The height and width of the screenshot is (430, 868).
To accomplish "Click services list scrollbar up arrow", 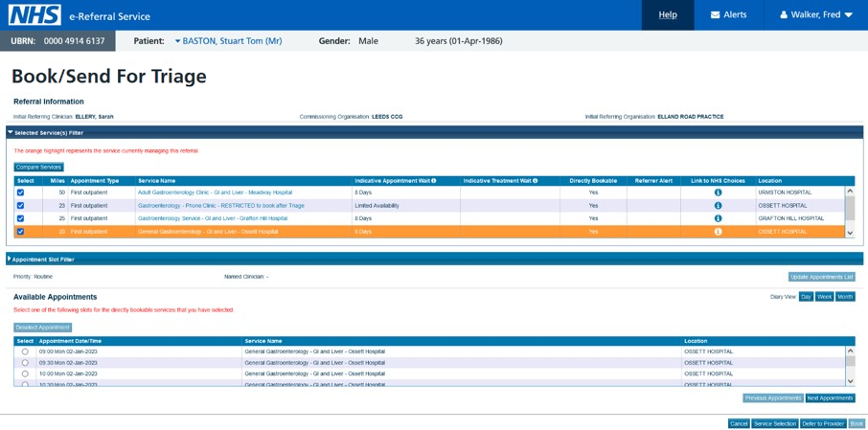I will pyautogui.click(x=851, y=191).
